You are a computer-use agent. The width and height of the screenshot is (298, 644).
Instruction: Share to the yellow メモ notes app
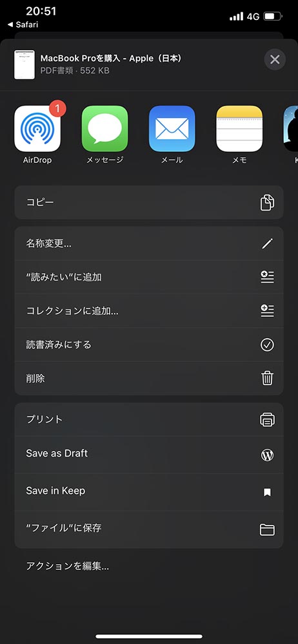239,129
